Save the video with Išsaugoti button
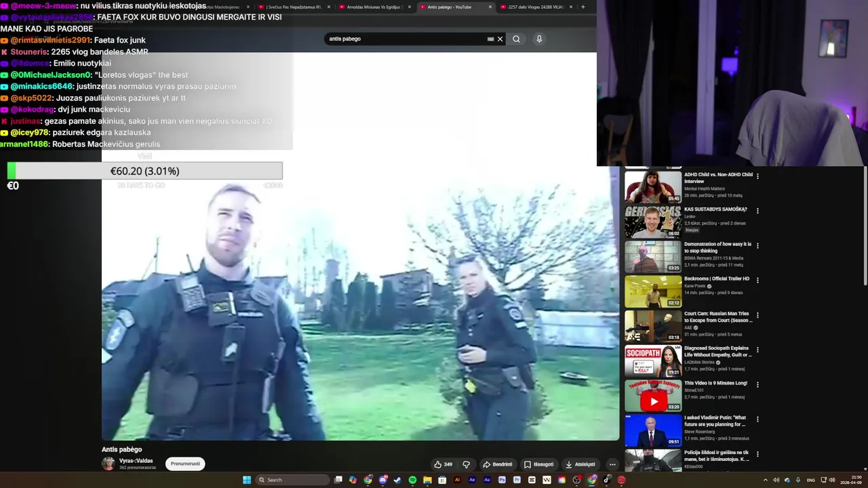Image resolution: width=868 pixels, height=488 pixels. coord(538,464)
